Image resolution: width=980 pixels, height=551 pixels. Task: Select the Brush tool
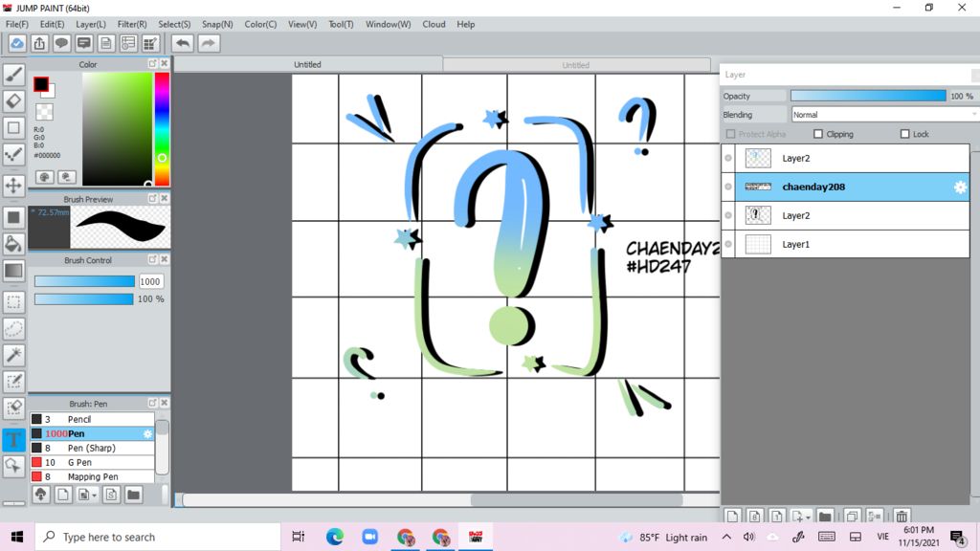click(x=13, y=75)
